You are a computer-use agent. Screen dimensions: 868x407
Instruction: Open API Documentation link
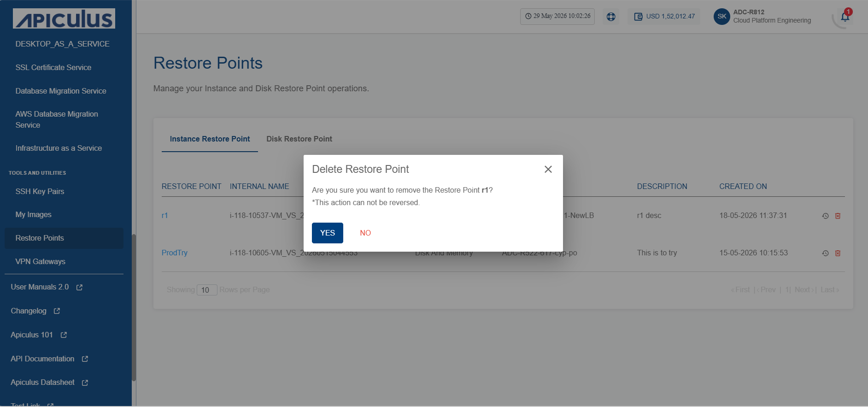pos(42,359)
